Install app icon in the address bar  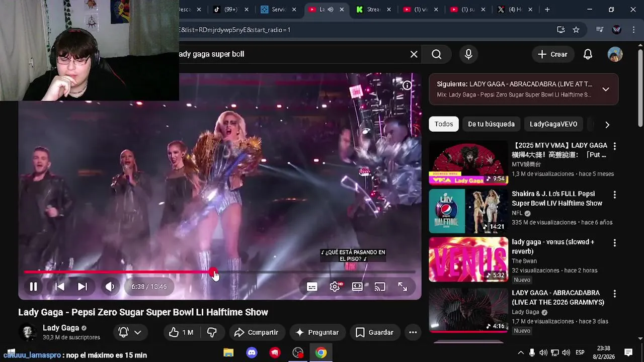click(560, 30)
